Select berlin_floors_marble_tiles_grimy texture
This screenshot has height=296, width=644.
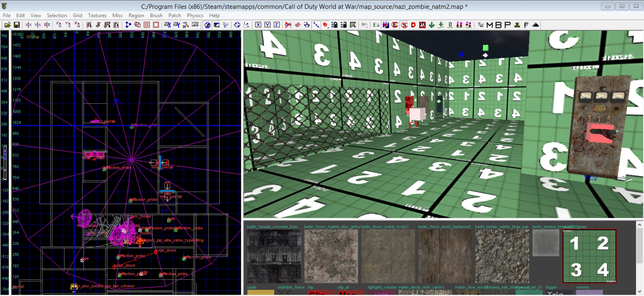tap(331, 256)
